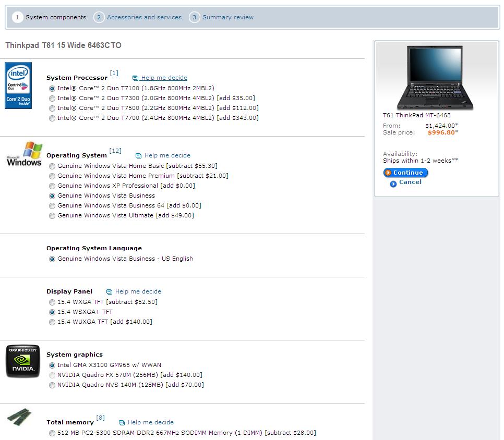This screenshot has width=504, height=440.
Task: Click the ThinkPad T61 laptop image
Action: (x=435, y=77)
